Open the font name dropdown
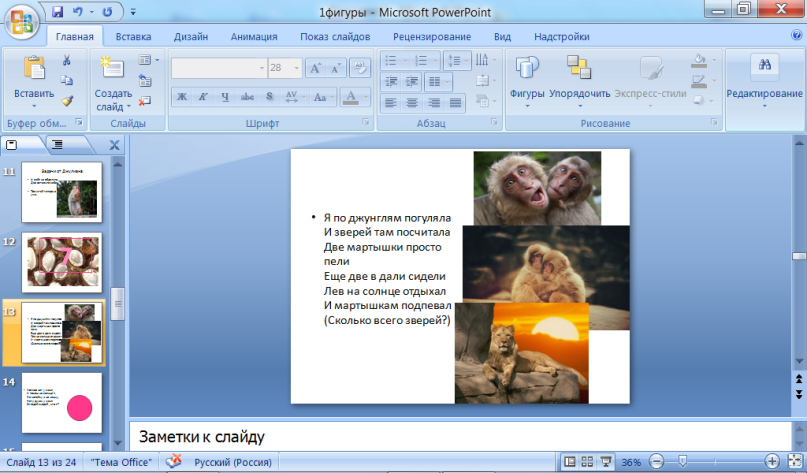 [261, 68]
